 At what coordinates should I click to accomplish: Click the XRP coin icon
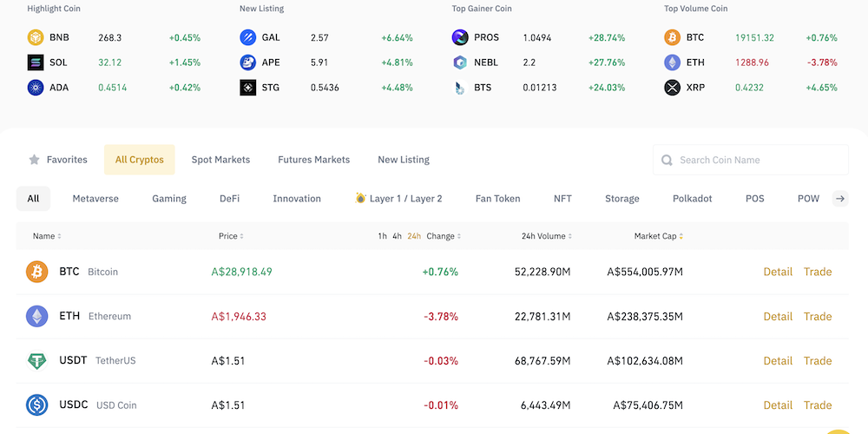673,88
